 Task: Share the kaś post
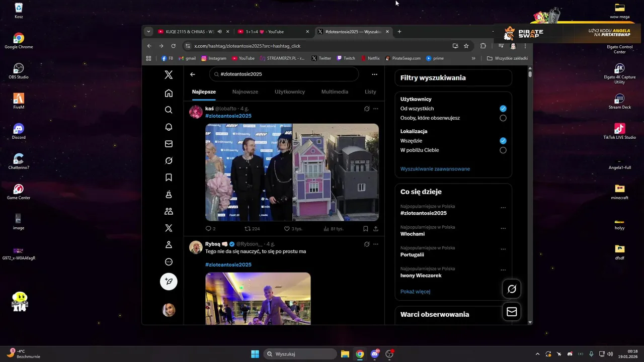pyautogui.click(x=375, y=229)
